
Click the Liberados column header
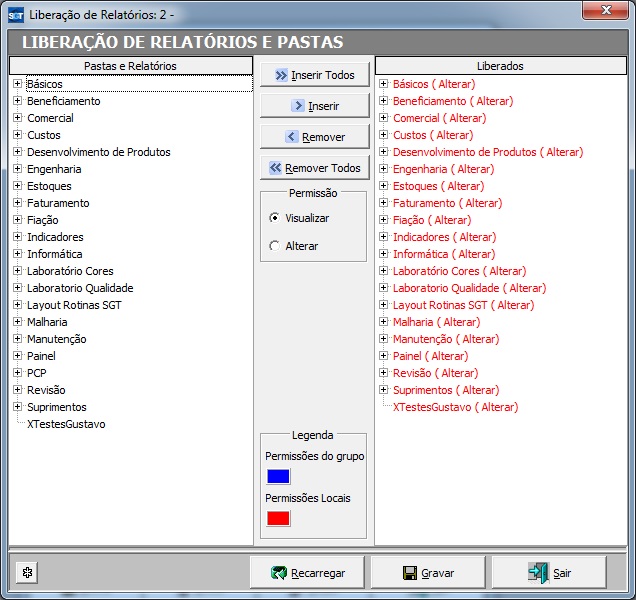click(x=501, y=66)
